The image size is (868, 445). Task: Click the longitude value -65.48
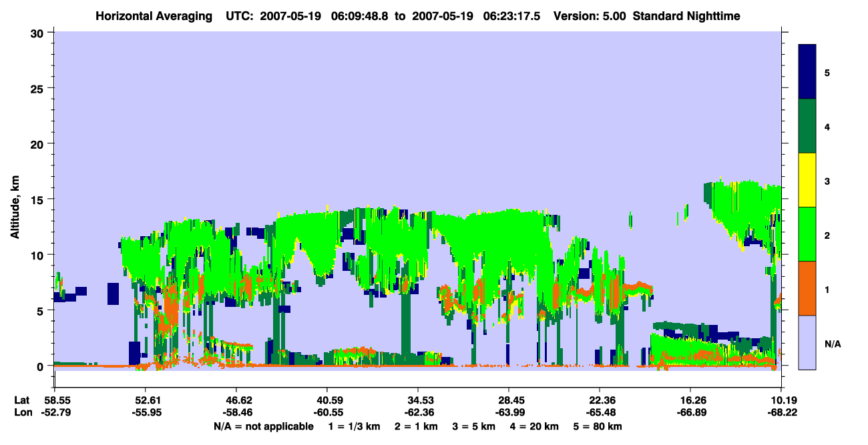pos(600,413)
